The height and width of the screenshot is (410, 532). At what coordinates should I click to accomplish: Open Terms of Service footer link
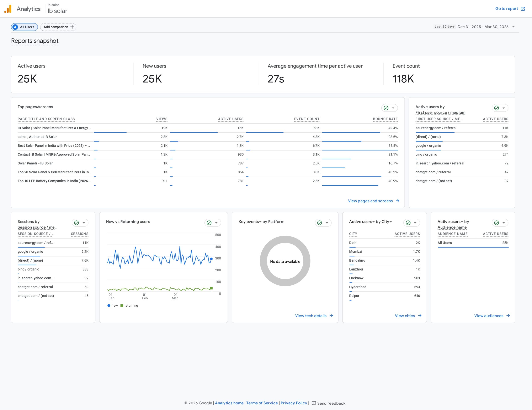point(262,403)
